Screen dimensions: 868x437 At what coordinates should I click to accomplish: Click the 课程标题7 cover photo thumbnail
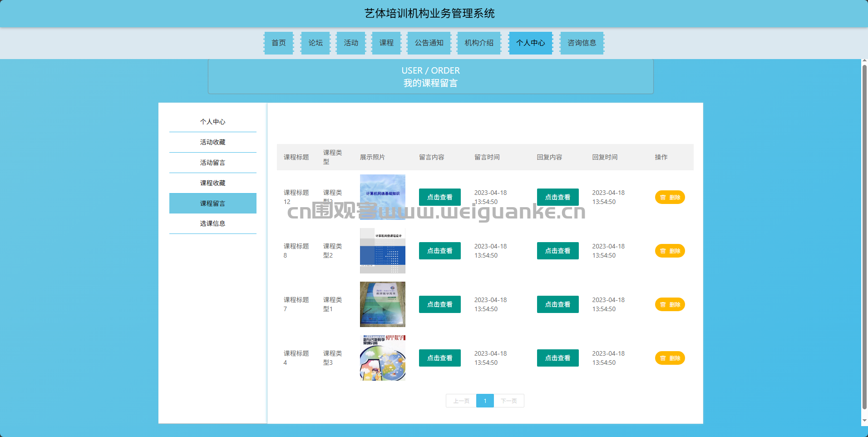[x=383, y=304]
